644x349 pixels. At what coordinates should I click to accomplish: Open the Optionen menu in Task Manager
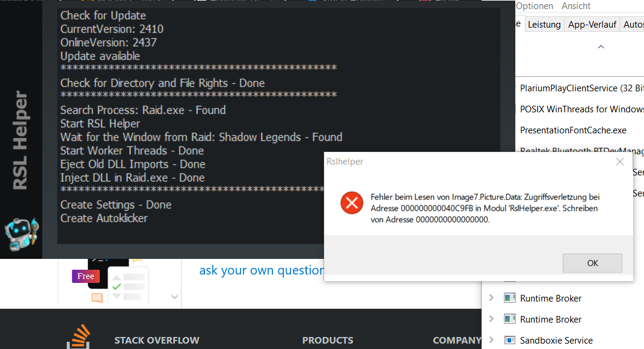coord(535,5)
